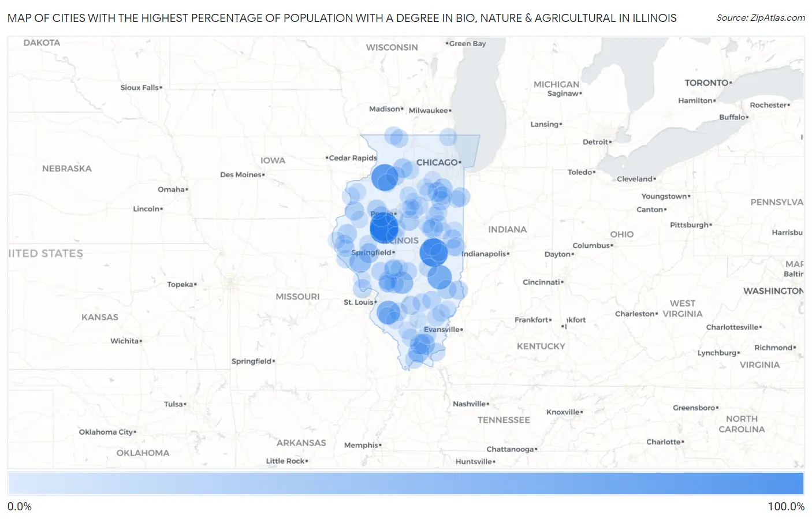Click the KANSAS state label
812x519 pixels.
100,318
